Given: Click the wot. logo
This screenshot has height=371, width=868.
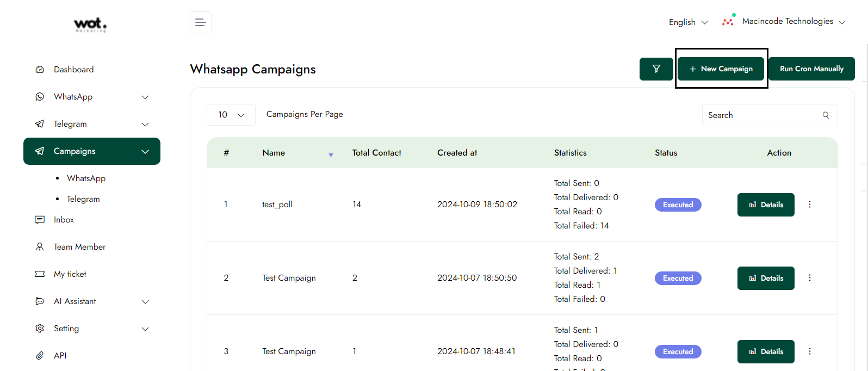Looking at the screenshot, I should click(90, 24).
